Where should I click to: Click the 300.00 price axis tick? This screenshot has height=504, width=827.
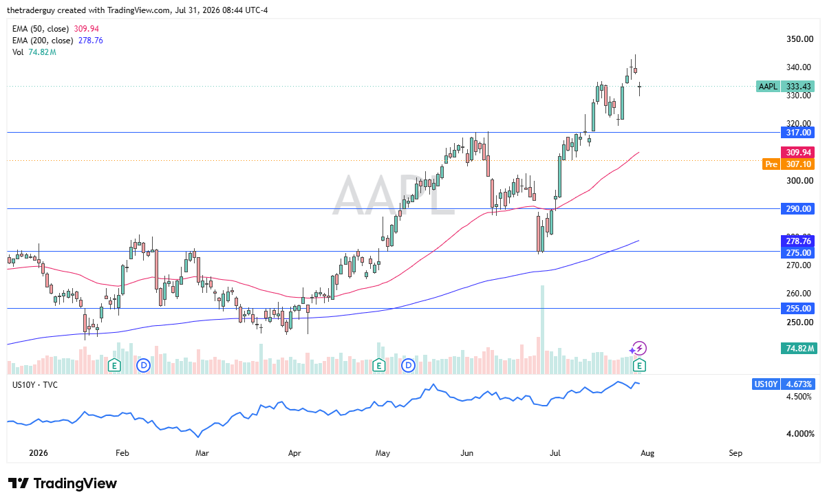(799, 181)
